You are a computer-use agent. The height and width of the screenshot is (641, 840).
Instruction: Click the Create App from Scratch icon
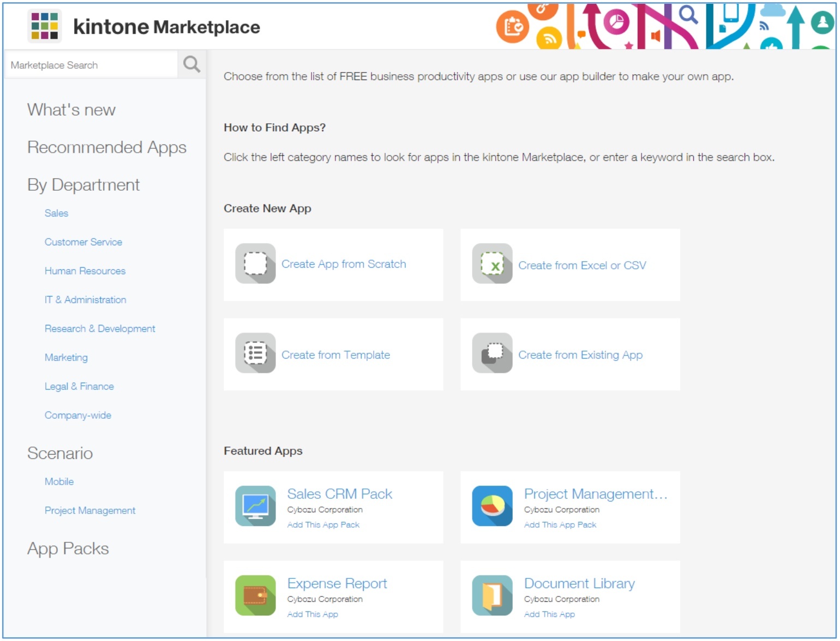(255, 264)
